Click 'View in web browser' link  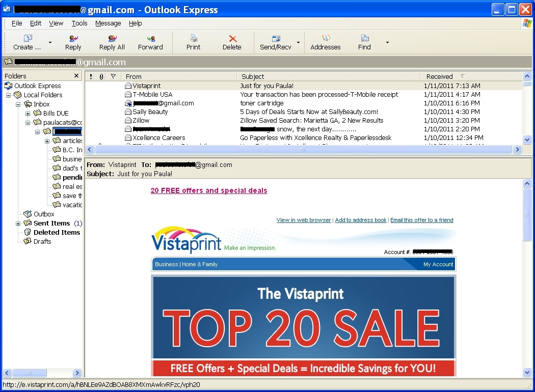(x=304, y=220)
